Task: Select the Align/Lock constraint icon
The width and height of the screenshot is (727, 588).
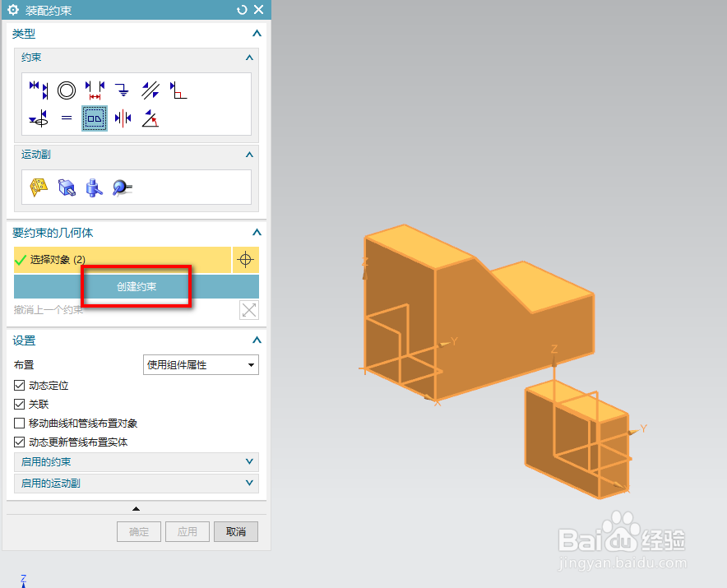Action: [39, 118]
